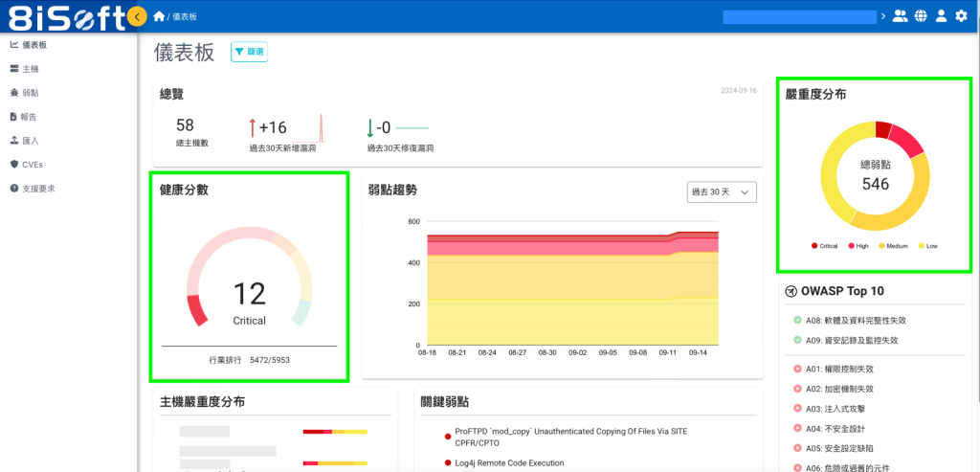Click red cross icon beside A03
980x472 pixels.
797,408
